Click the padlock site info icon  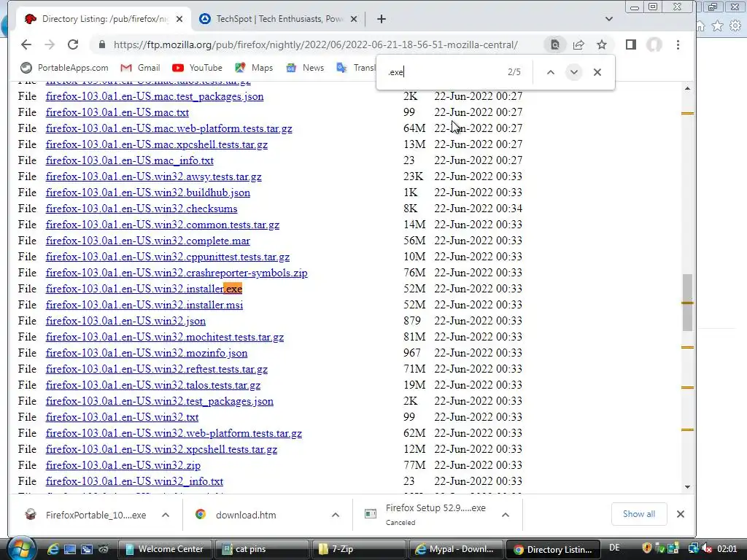point(101,44)
